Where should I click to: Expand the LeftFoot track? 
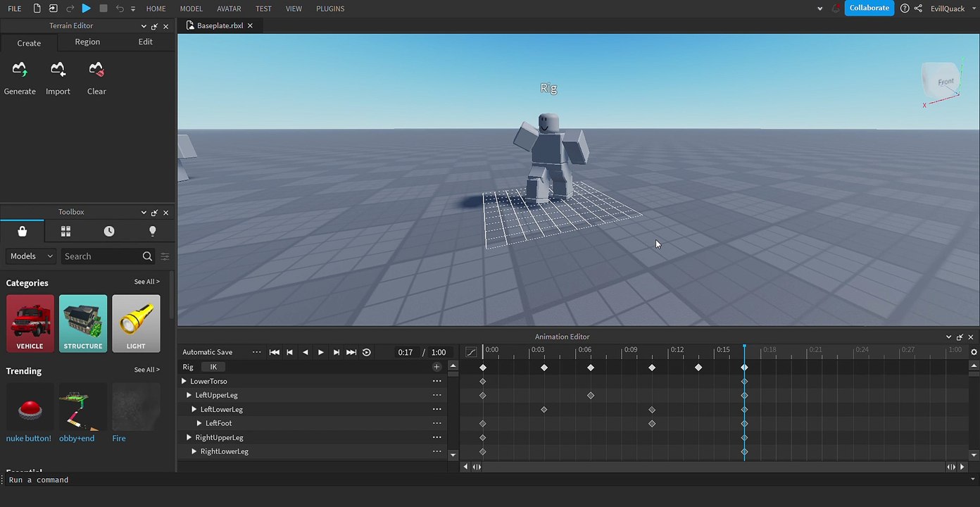pyautogui.click(x=199, y=423)
